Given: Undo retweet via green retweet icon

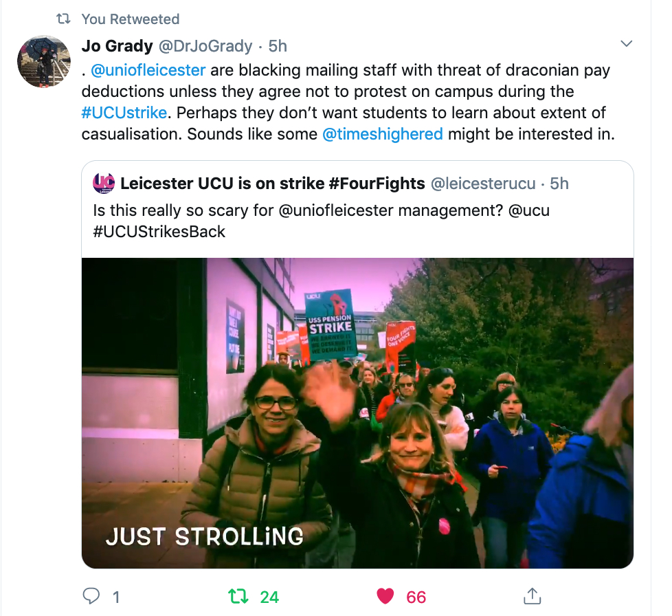Looking at the screenshot, I should pyautogui.click(x=238, y=596).
